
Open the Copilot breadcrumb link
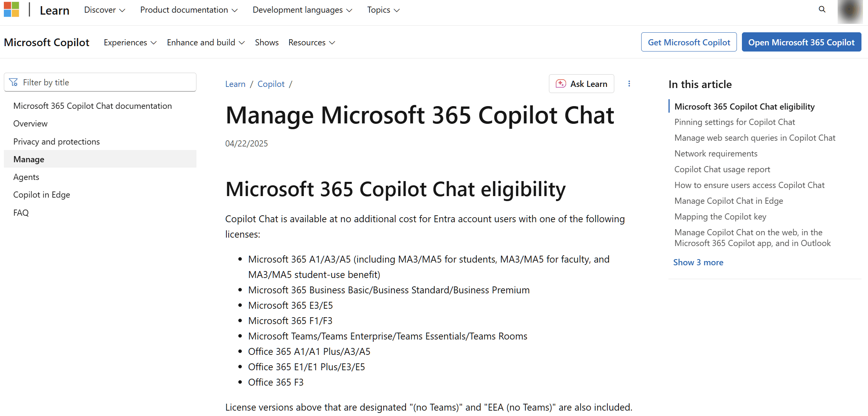click(271, 84)
